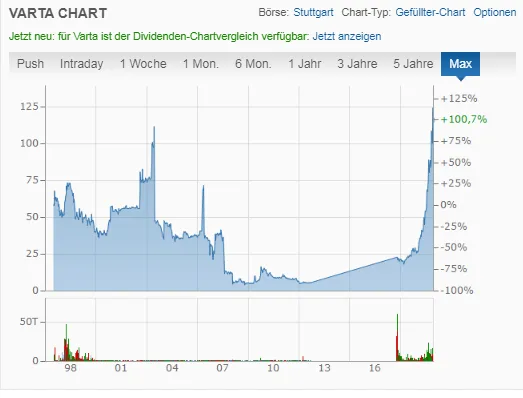This screenshot has height=398, width=523.
Task: Click the active Max tab
Action: (x=460, y=64)
